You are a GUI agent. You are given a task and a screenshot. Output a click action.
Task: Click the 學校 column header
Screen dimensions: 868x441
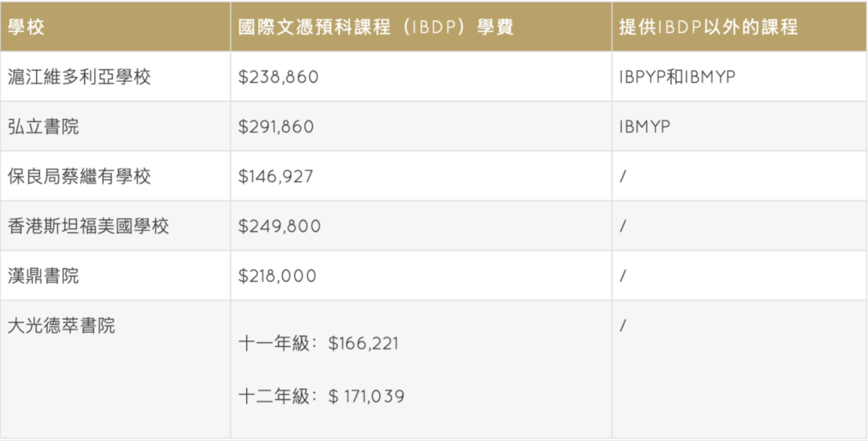(x=27, y=27)
